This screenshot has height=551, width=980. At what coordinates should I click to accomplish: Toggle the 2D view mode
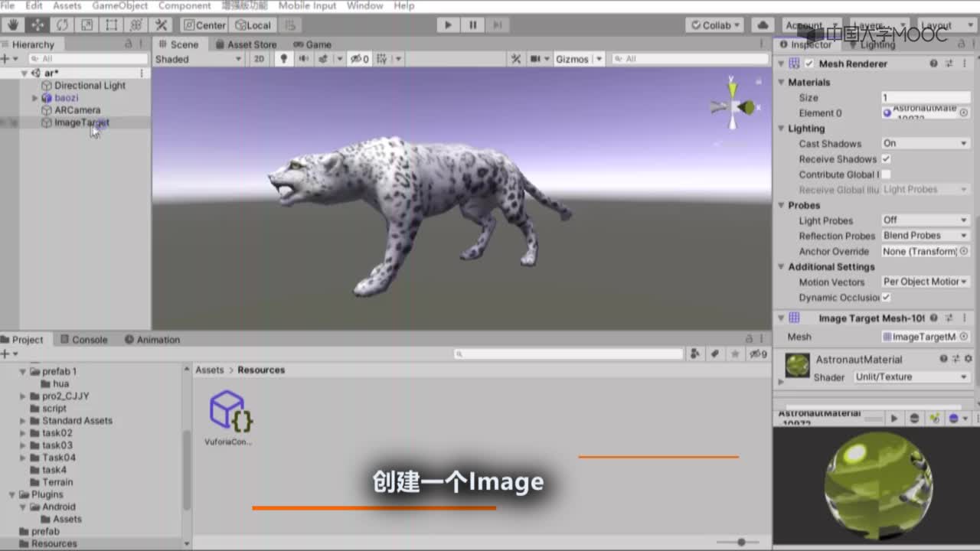[x=260, y=59]
